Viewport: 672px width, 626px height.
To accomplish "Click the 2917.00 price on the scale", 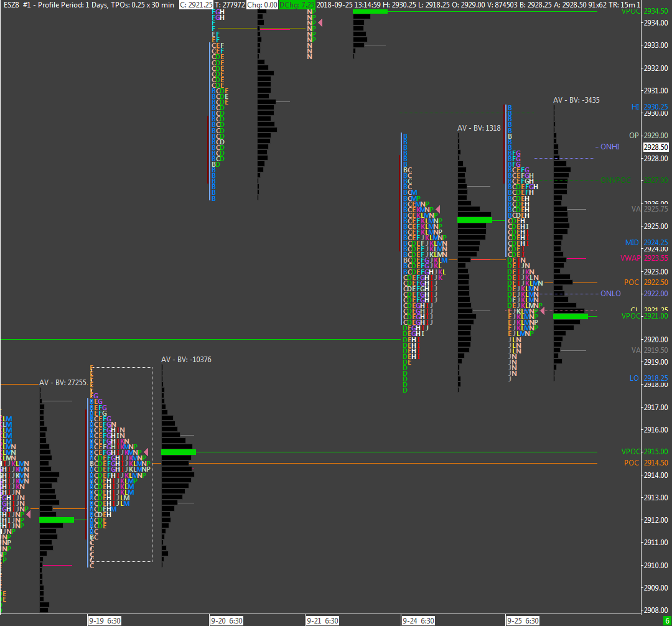I will [x=656, y=407].
